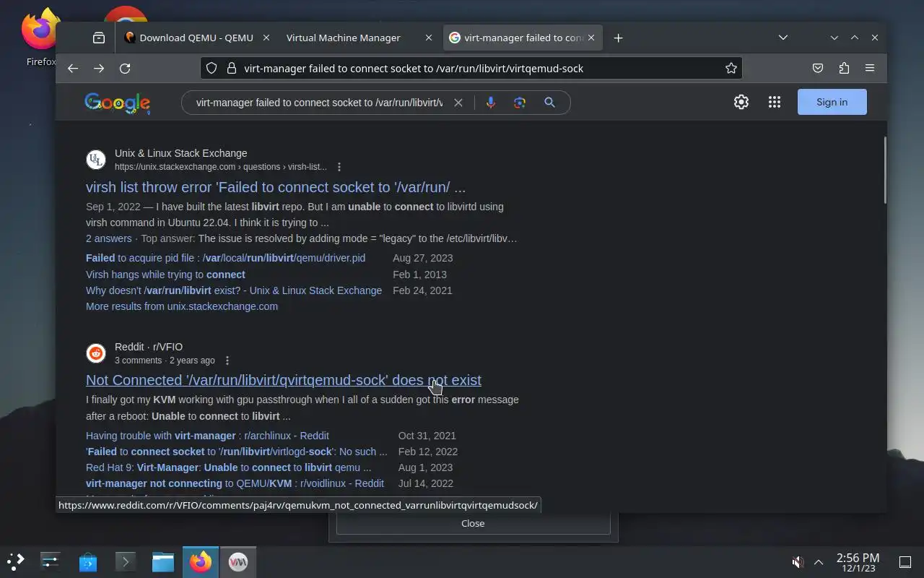Open the virsh list throw error result
924x578 pixels.
[x=276, y=187]
